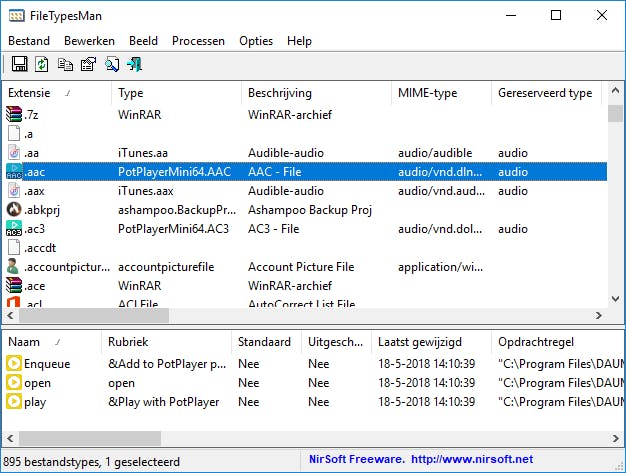Click the Refresh toolbar icon

42,65
